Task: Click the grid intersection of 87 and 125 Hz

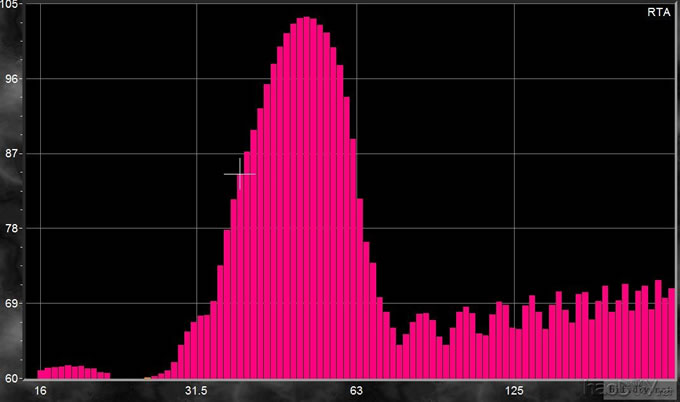Action: (514, 153)
